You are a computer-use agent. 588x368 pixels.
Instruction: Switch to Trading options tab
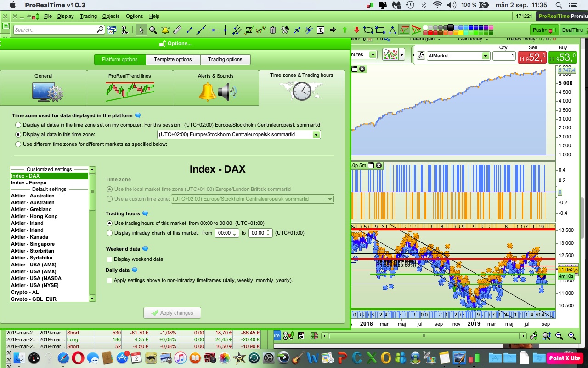click(225, 60)
